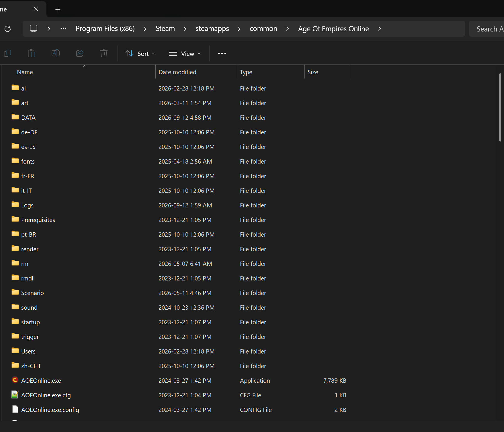Select the DATA folder icon
Viewport: 504px width, 432px height.
[x=15, y=117]
